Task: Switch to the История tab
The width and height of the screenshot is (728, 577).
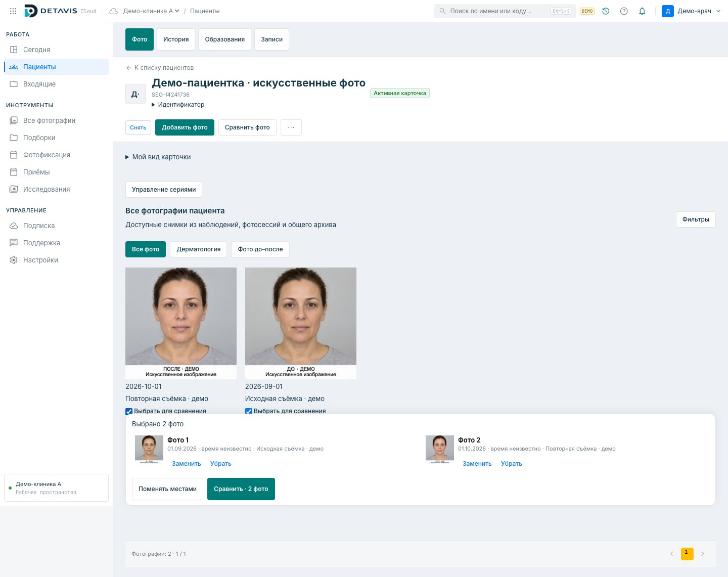Action: coord(176,39)
